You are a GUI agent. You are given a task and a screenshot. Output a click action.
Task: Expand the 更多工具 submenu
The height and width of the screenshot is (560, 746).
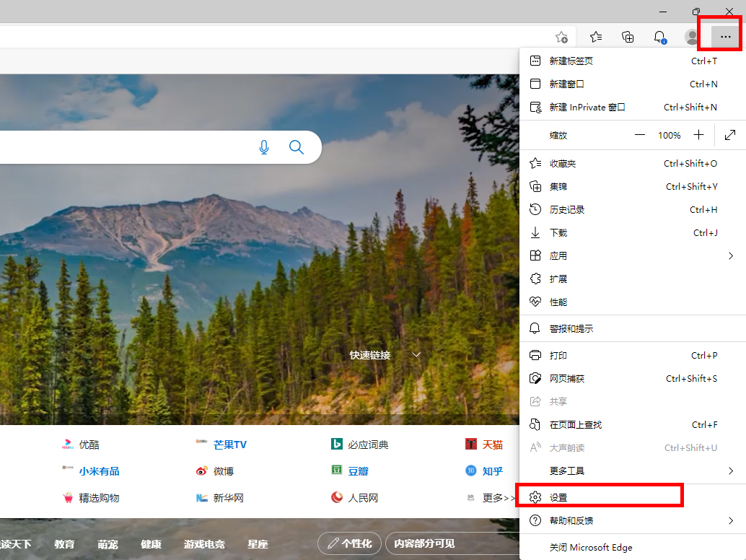pos(730,471)
